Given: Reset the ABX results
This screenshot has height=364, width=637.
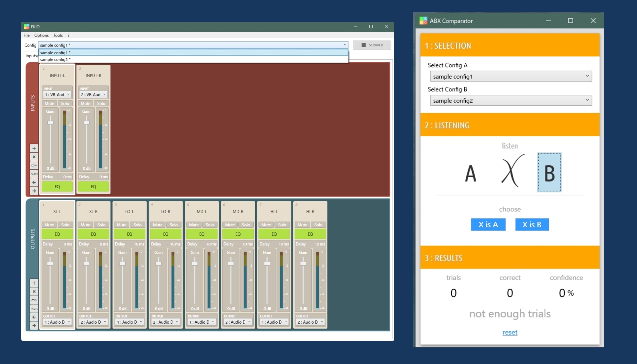Looking at the screenshot, I should (x=510, y=332).
